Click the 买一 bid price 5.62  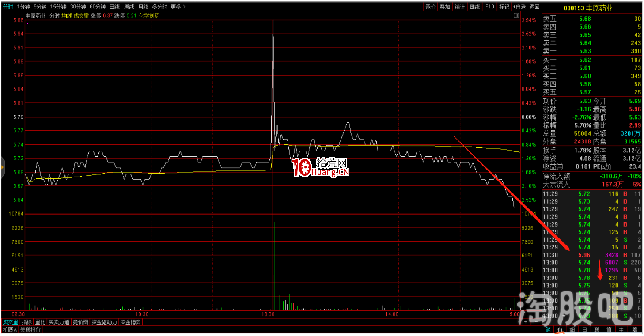click(x=585, y=60)
